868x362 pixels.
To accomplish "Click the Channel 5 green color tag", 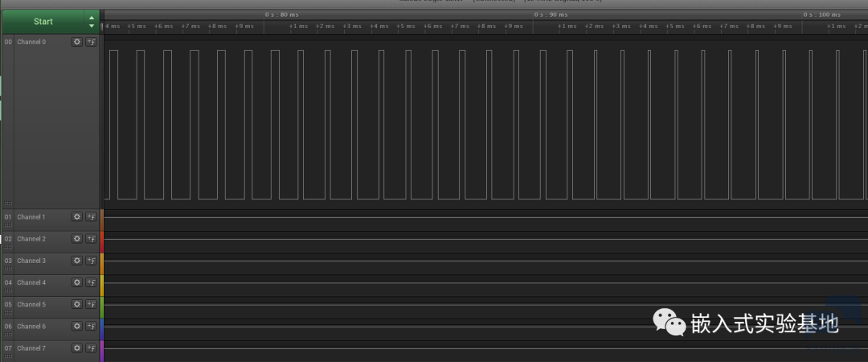I will point(102,307).
